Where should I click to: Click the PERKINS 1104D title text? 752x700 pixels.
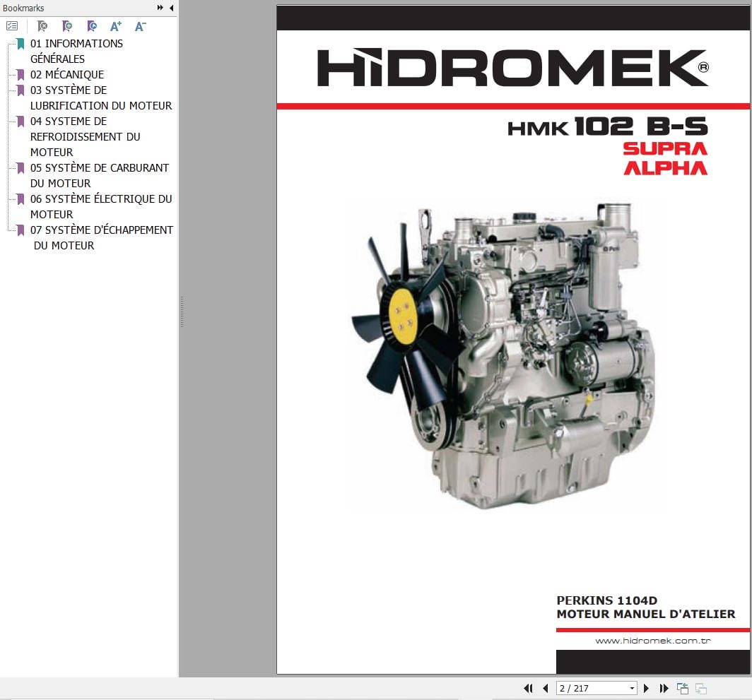click(606, 600)
